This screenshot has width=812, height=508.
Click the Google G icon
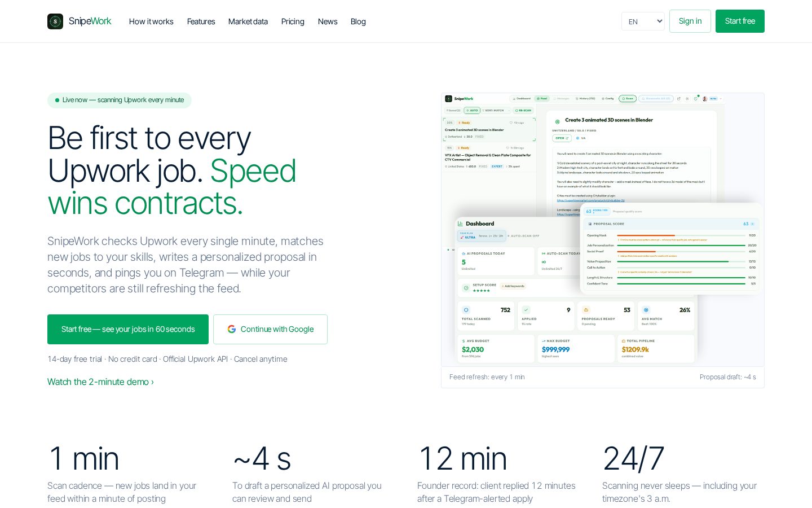(232, 329)
